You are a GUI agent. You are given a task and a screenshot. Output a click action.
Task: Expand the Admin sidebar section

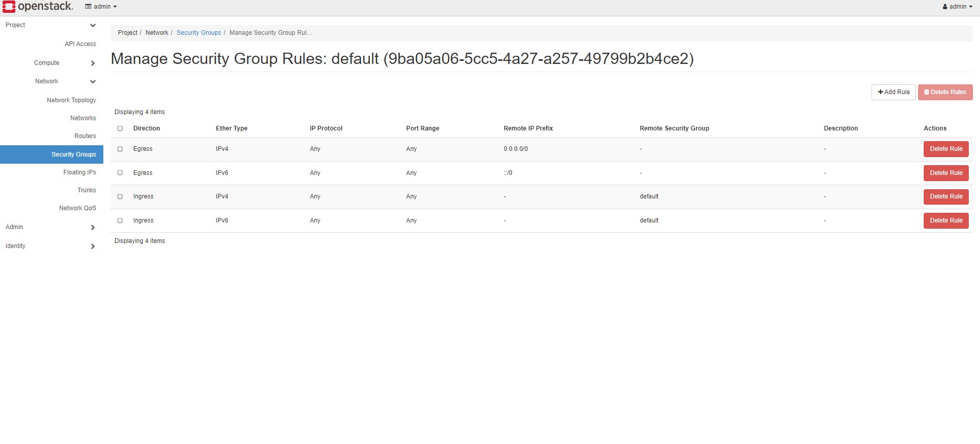point(93,227)
